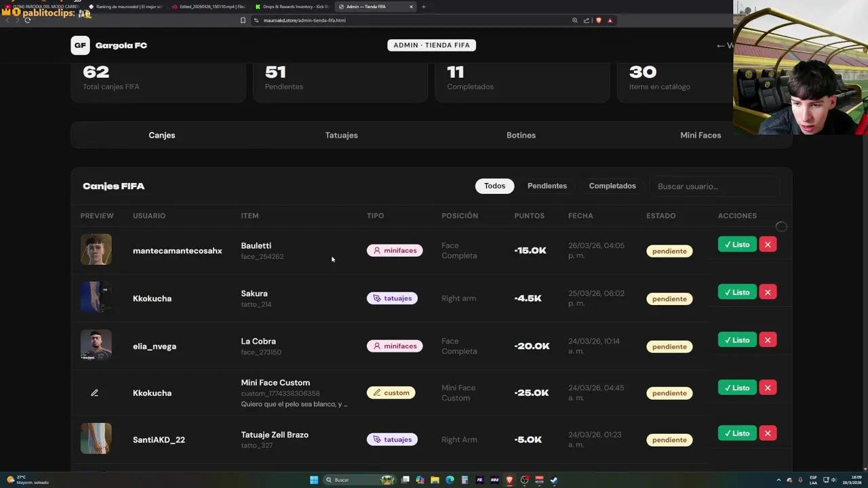Click the 11 Completados stat card
Image resolution: width=868 pixels, height=488 pixels.
point(522,81)
